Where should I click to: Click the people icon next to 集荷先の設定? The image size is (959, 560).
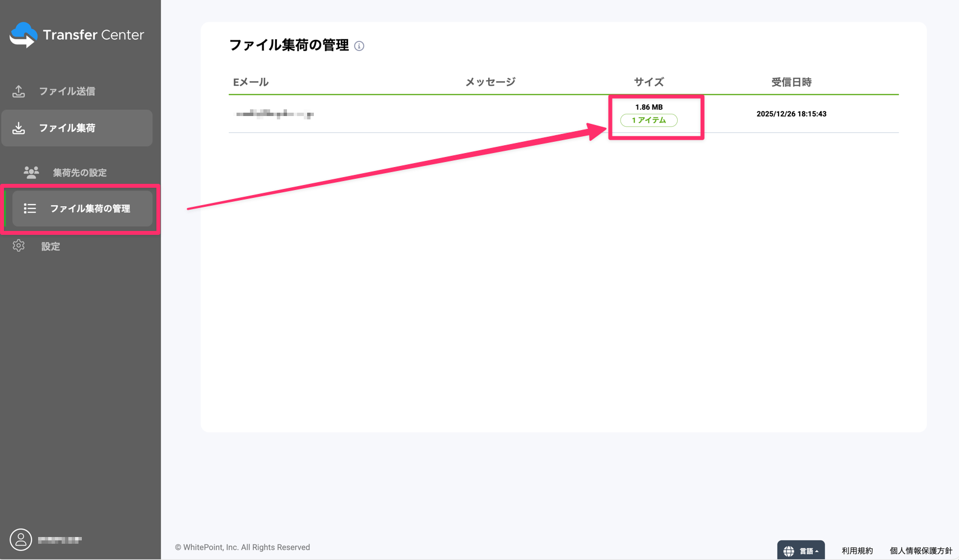31,172
